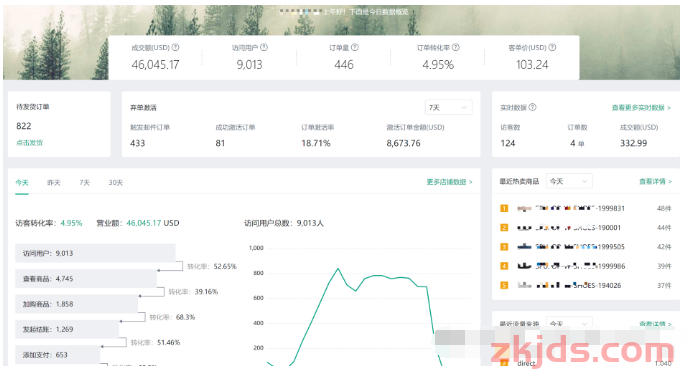The width and height of the screenshot is (693, 382).
Task: Switch to the 今天 tab
Action: [x=22, y=183]
